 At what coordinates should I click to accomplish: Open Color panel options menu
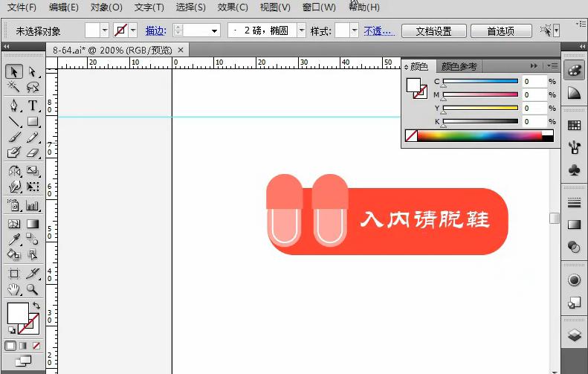(552, 66)
